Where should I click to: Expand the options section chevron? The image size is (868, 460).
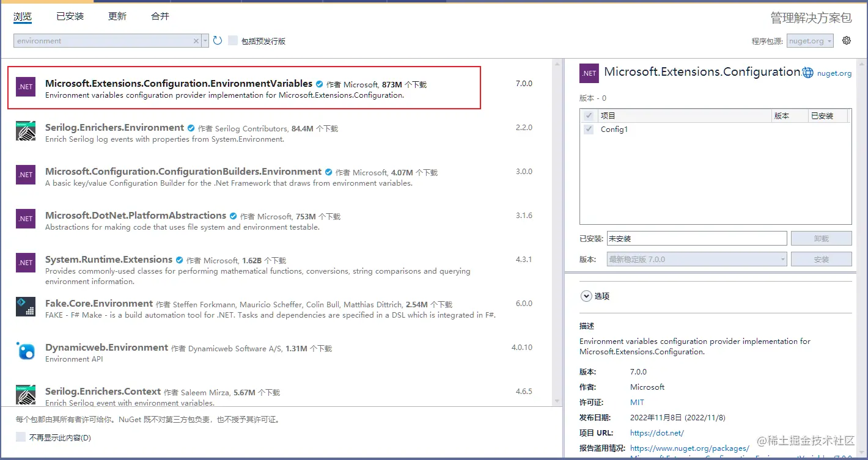click(x=586, y=296)
